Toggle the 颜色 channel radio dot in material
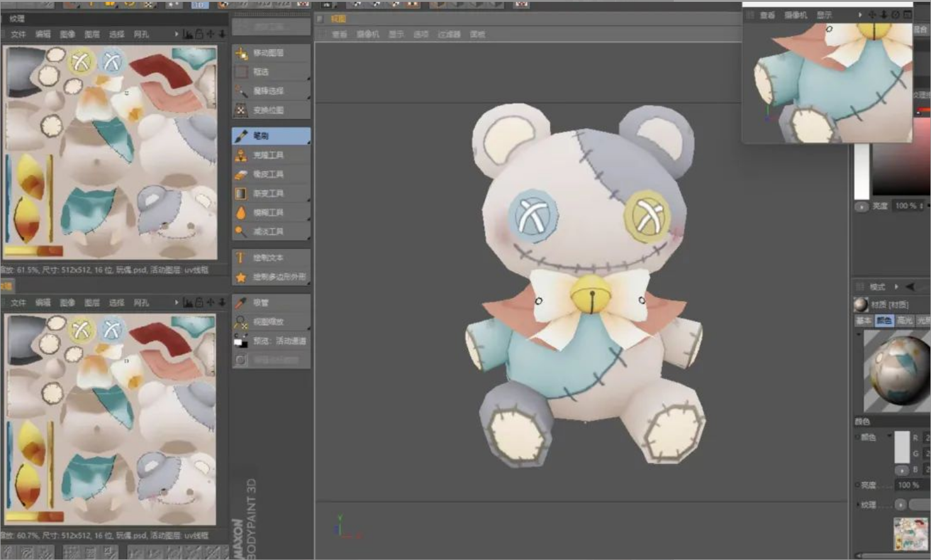931x560 pixels. click(857, 437)
